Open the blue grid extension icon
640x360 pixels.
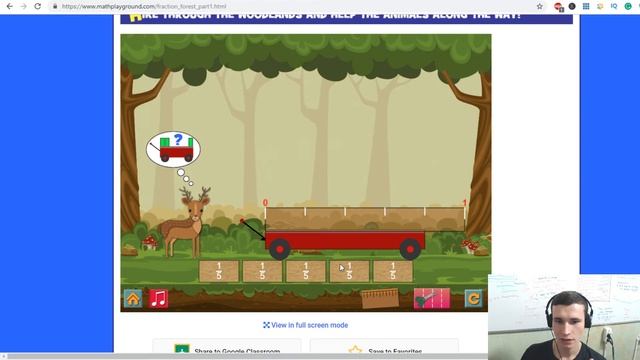tap(586, 6)
